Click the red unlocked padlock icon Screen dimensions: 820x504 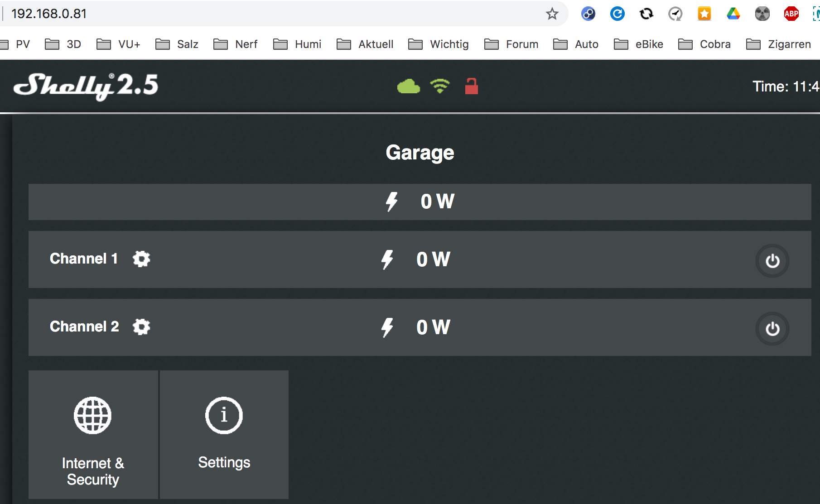pyautogui.click(x=471, y=86)
